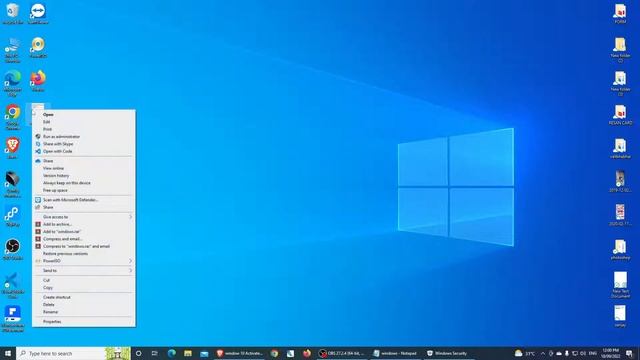Click the Windows Start button
Viewport: 640px width, 360px height.
(x=8, y=353)
